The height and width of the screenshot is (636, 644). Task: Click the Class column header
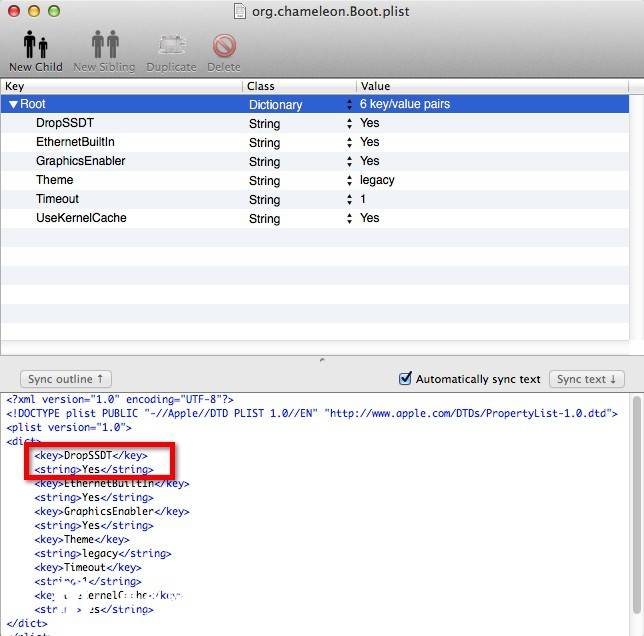(298, 86)
